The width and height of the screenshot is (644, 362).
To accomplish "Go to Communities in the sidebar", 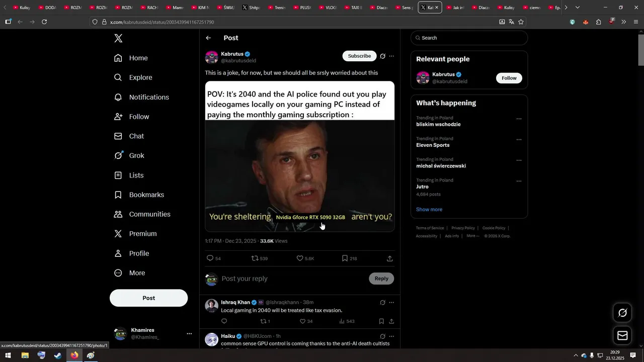I will [149, 214].
